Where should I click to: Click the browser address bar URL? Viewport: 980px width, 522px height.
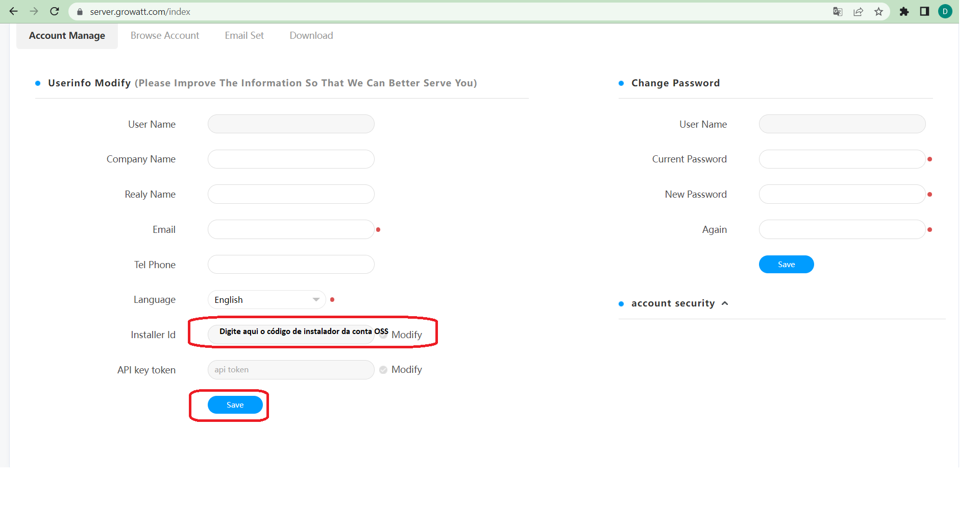click(140, 12)
